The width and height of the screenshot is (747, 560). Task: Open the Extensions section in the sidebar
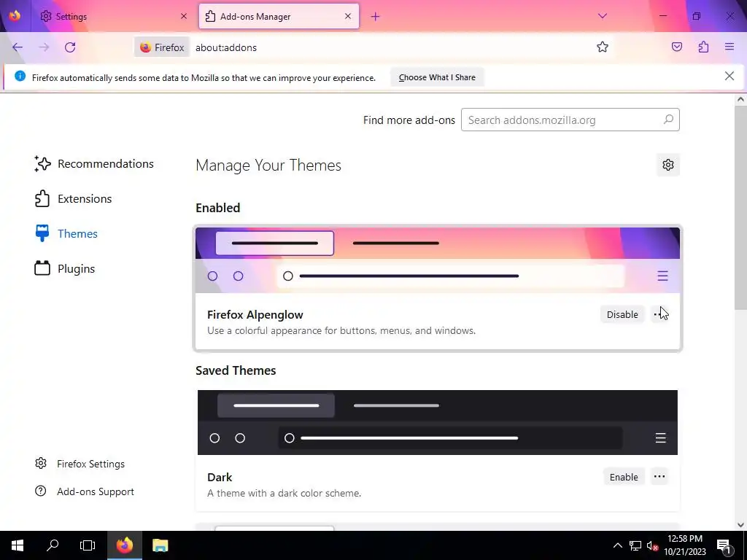(x=73, y=199)
